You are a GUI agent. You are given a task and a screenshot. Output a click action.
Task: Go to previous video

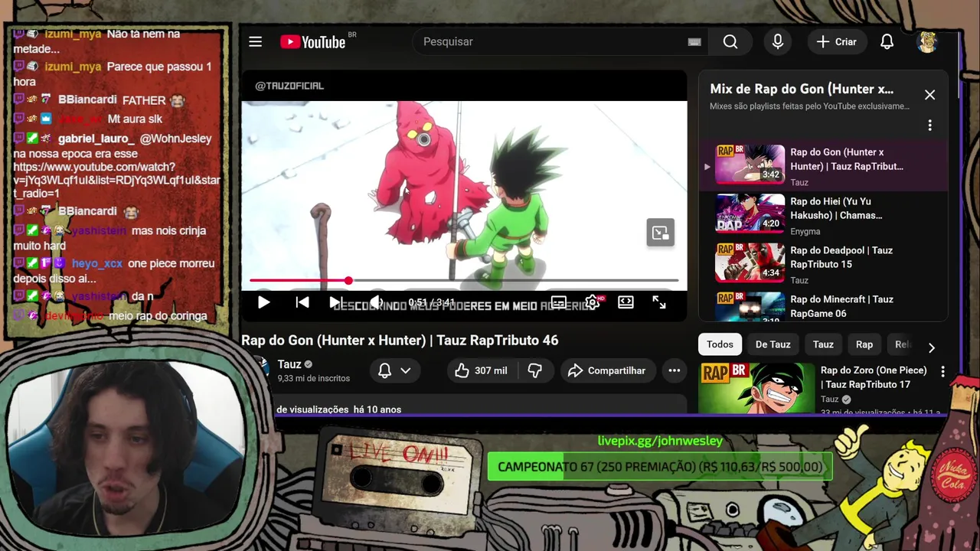(302, 302)
